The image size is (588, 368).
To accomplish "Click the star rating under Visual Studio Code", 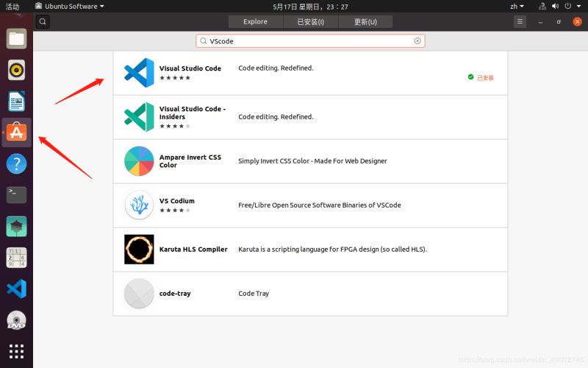I will [175, 78].
